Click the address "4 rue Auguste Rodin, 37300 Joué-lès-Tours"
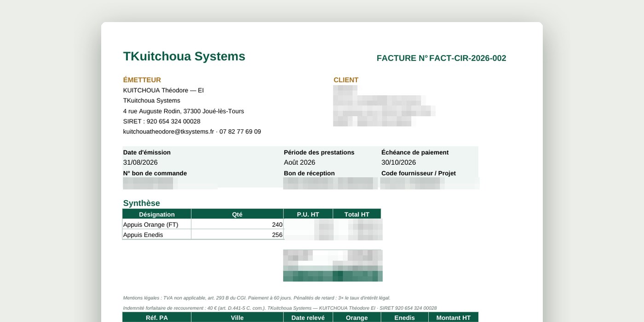 (184, 111)
